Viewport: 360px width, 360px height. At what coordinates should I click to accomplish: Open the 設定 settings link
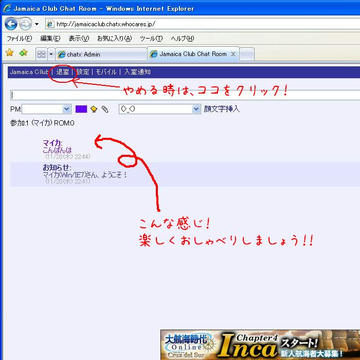pyautogui.click(x=83, y=72)
